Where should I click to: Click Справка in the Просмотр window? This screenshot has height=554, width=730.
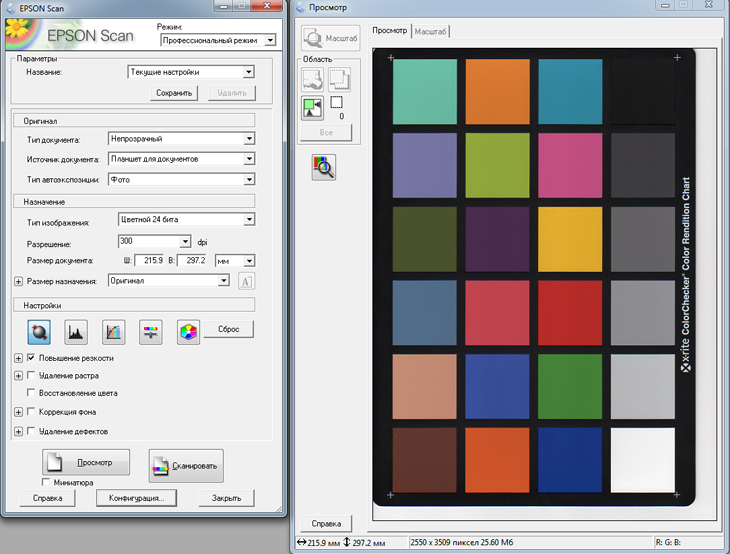point(326,524)
